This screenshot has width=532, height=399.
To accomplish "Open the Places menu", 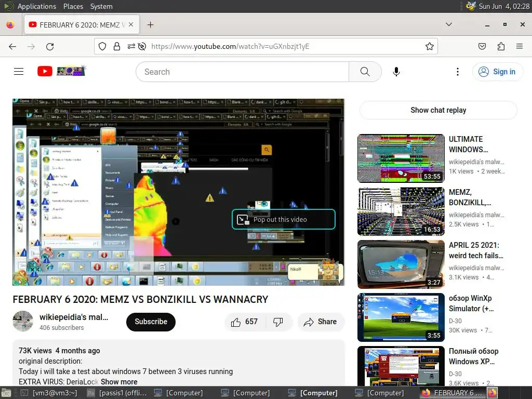I will pos(73,6).
